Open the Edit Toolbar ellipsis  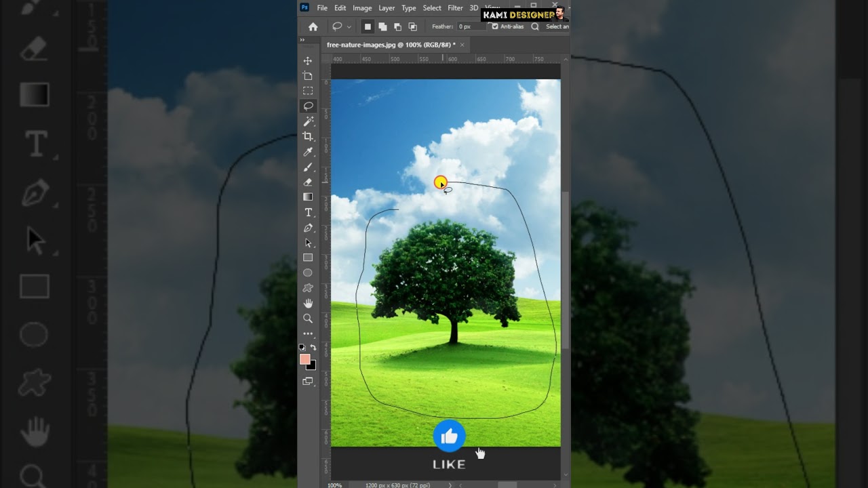click(x=308, y=333)
